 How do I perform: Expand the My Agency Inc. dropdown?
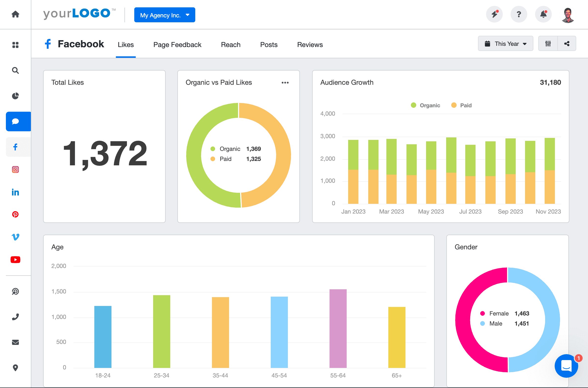click(165, 15)
